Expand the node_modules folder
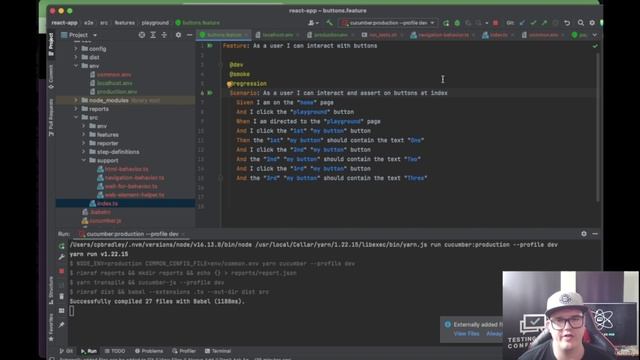This screenshot has height=360, width=640. 76,100
